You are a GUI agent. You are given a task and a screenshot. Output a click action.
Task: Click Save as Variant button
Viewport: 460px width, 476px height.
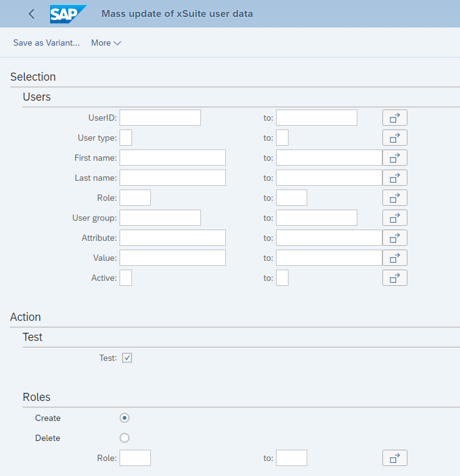(x=46, y=43)
